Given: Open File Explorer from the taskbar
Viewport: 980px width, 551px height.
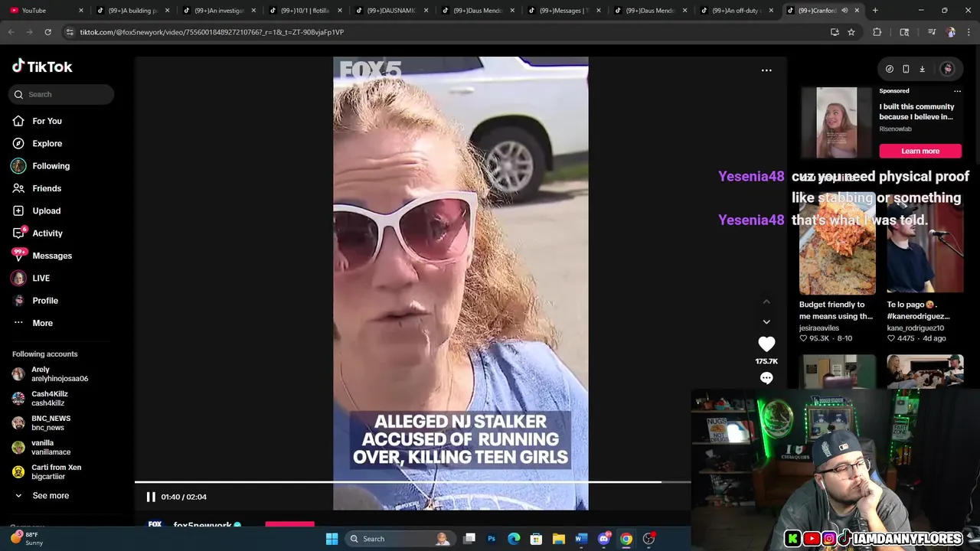Looking at the screenshot, I should point(559,539).
